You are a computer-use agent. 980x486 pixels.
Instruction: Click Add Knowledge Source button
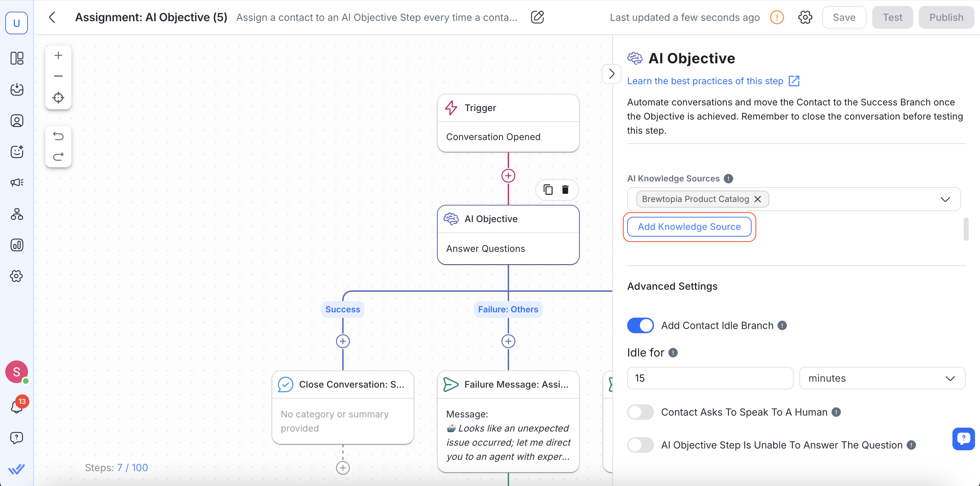click(x=689, y=227)
